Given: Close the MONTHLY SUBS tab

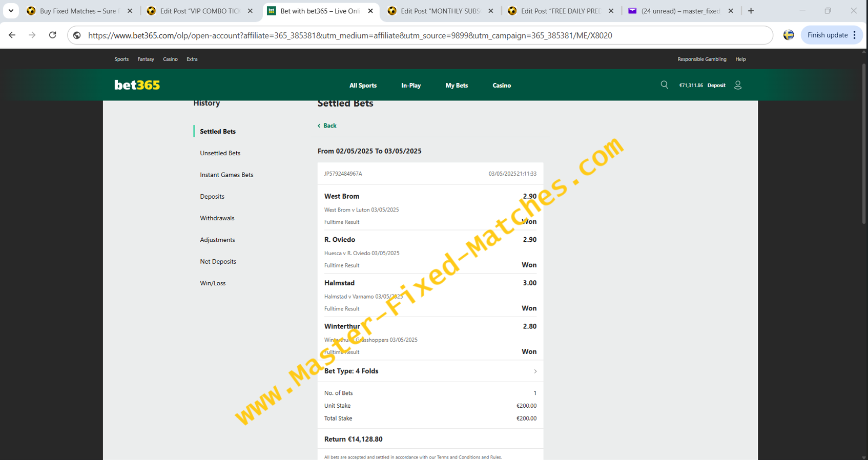Looking at the screenshot, I should tap(490, 11).
